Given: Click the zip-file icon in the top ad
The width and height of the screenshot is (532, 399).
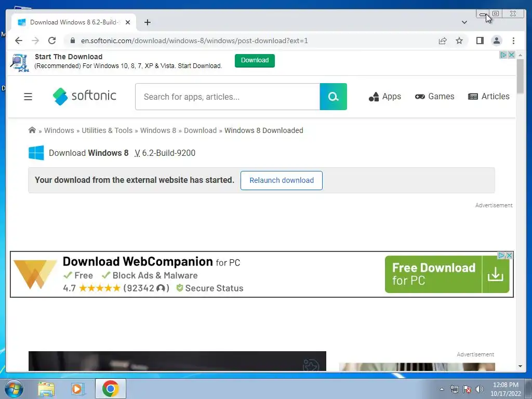Looking at the screenshot, I should tap(20, 63).
